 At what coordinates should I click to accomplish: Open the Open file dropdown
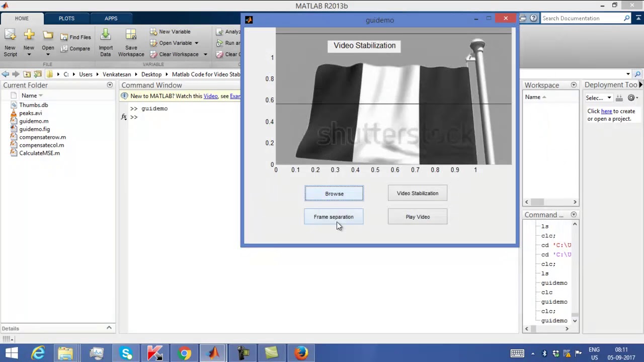[x=48, y=54]
